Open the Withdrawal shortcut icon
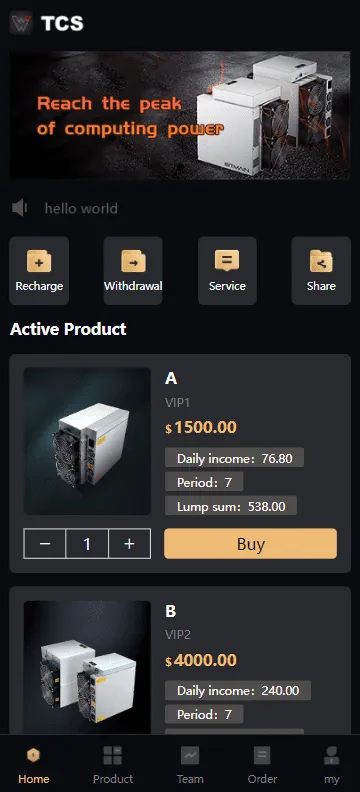The width and height of the screenshot is (360, 792). [x=133, y=261]
